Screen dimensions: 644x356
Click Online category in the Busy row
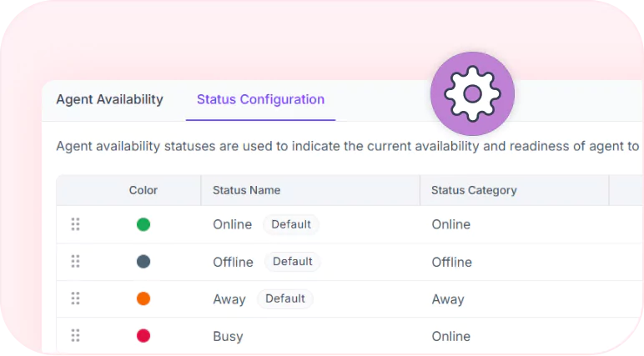451,337
